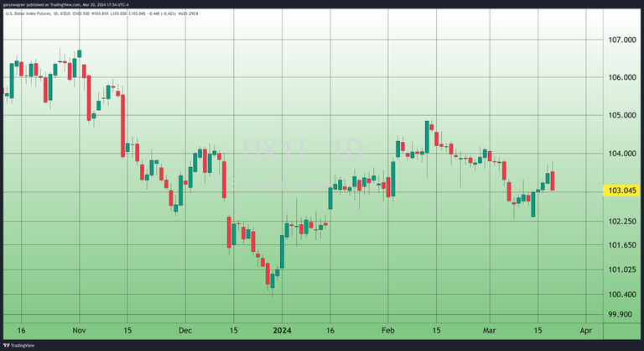Select the 2024 label on time axis
Viewport: 644px width, 351px height.
click(283, 331)
